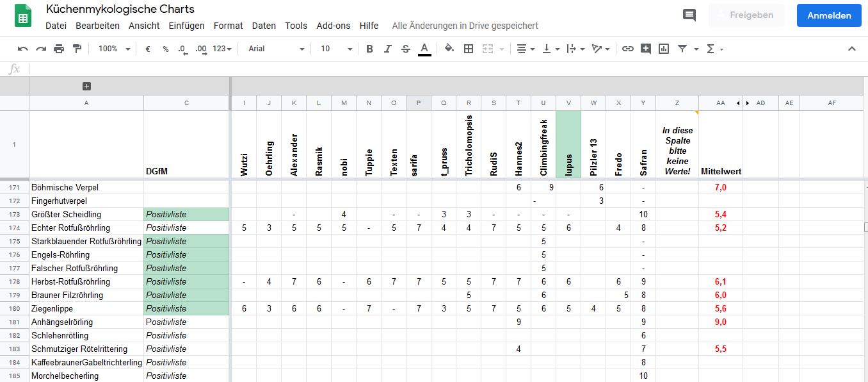Image resolution: width=868 pixels, height=382 pixels.
Task: Click 'Alle Änderungen in Drive gespeichert' link
Action: tap(465, 26)
